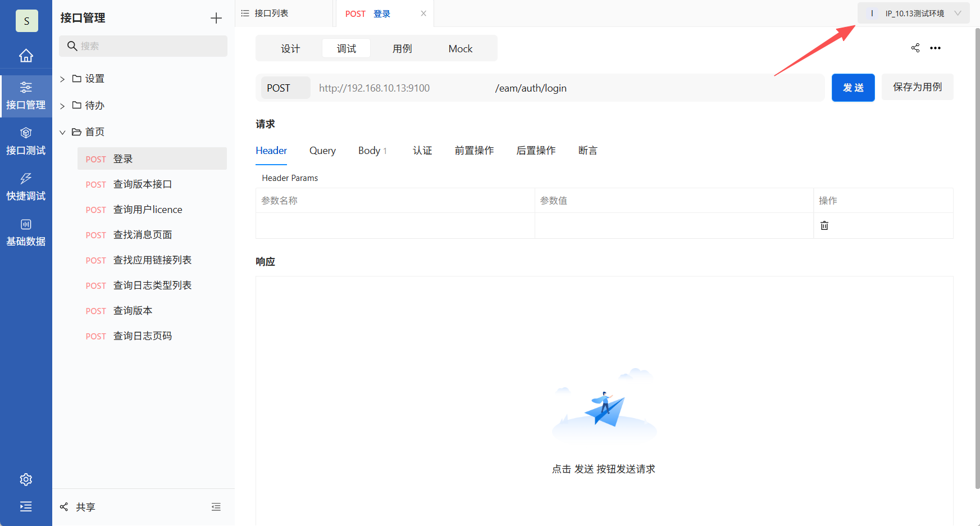The height and width of the screenshot is (526, 980).
Task: Open the more options (...) icon
Action: click(x=936, y=48)
